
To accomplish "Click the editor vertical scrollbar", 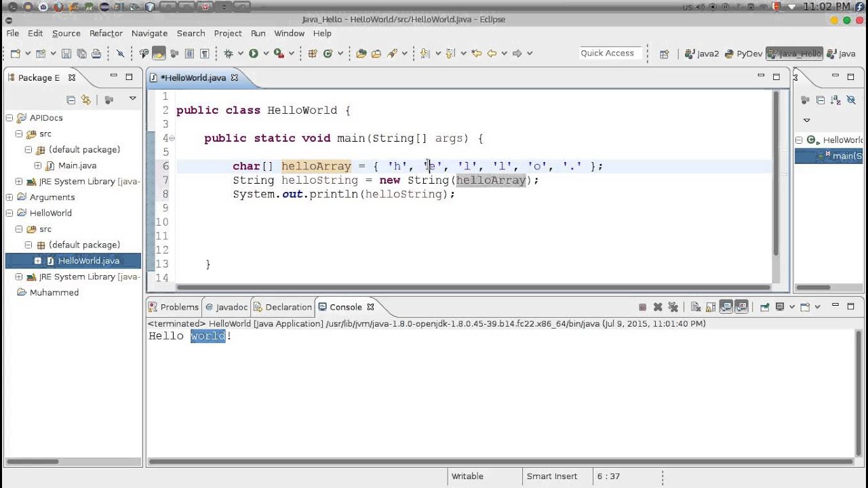I will [x=776, y=173].
